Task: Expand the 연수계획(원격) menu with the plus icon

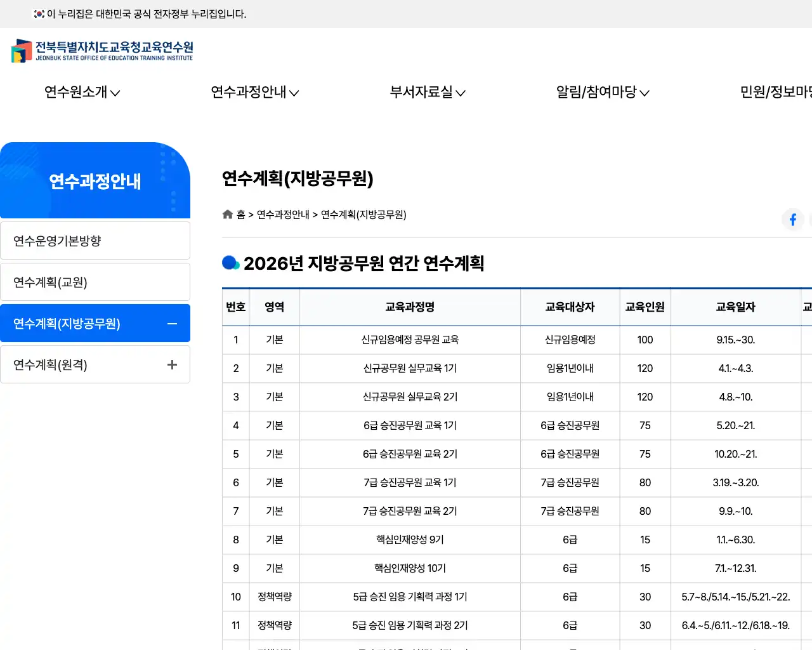Action: coord(172,364)
